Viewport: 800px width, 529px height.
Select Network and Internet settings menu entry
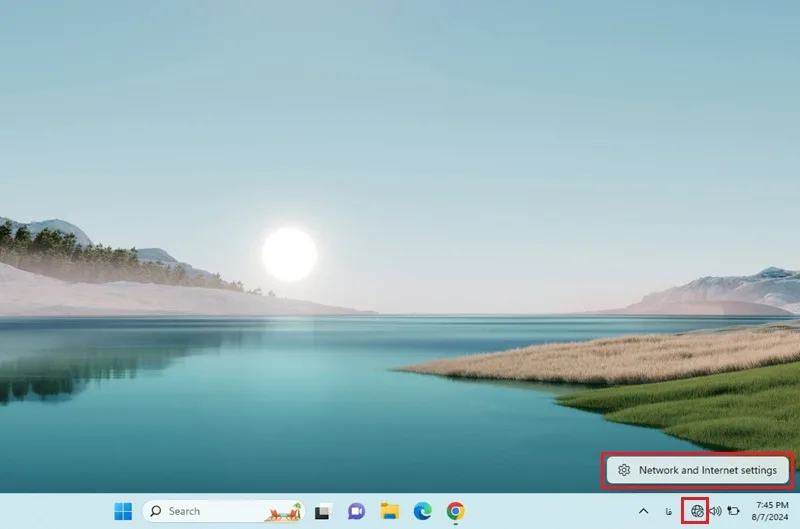[697, 470]
